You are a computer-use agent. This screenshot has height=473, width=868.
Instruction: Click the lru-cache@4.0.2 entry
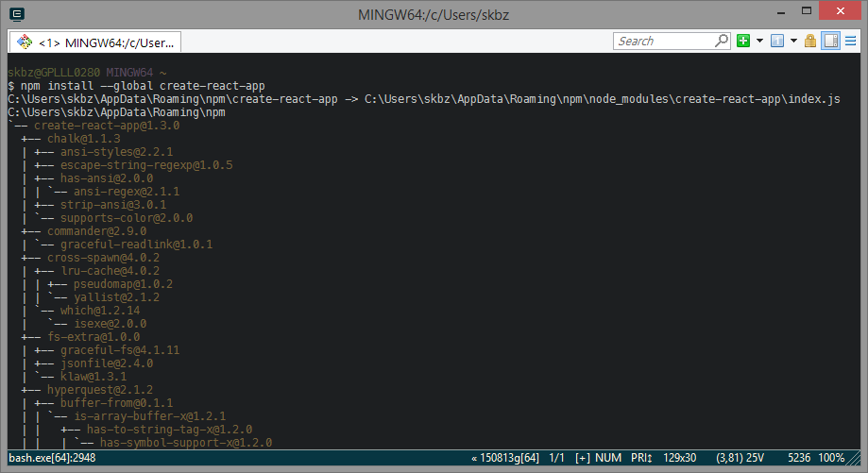click(x=111, y=271)
